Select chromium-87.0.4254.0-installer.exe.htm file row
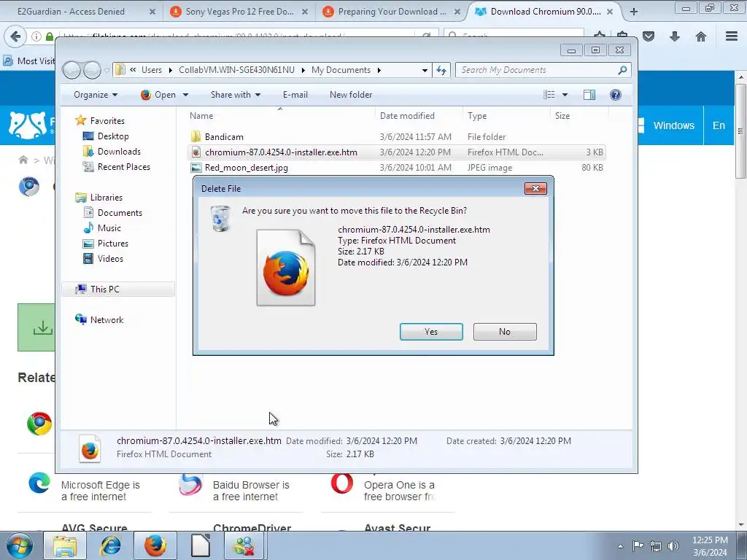Viewport: 747px width, 560px height. point(397,152)
